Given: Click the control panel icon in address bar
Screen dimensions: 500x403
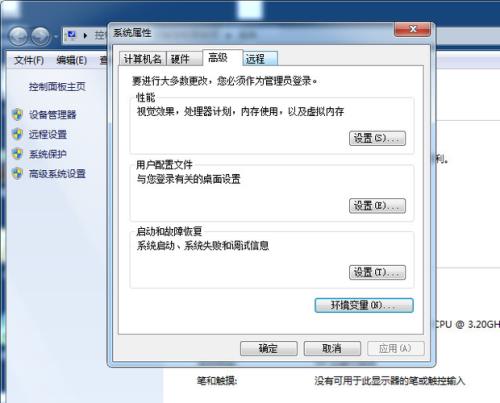Looking at the screenshot, I should pos(72,35).
